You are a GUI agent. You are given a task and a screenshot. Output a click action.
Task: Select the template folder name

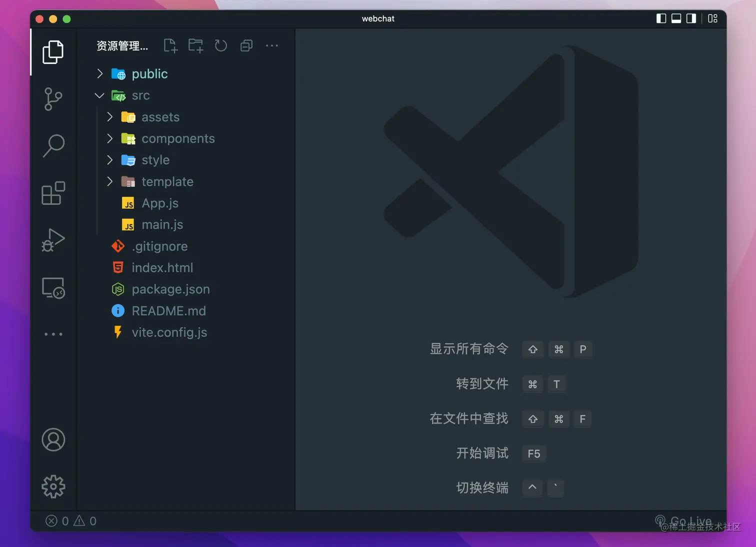pyautogui.click(x=167, y=181)
